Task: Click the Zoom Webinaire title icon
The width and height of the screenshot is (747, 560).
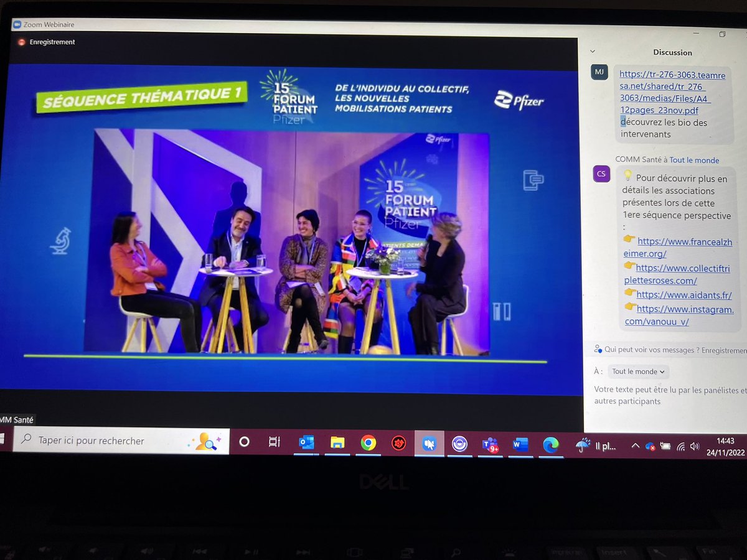Action: [x=17, y=24]
